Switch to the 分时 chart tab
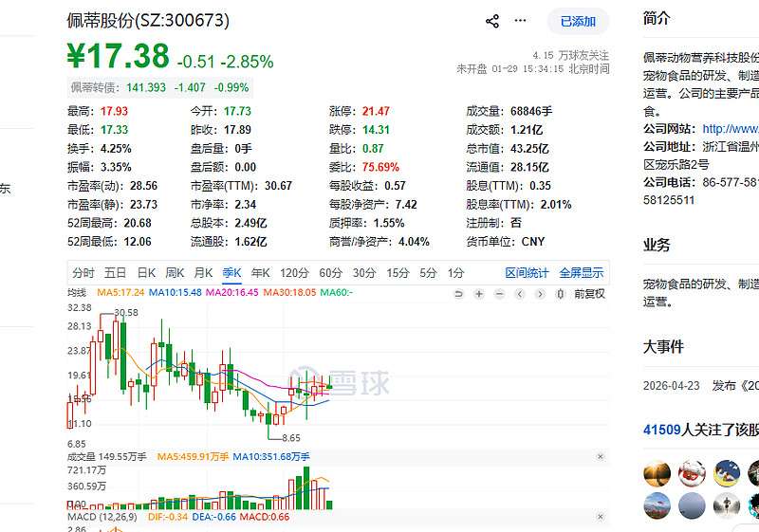The height and width of the screenshot is (532, 759). 83,273
